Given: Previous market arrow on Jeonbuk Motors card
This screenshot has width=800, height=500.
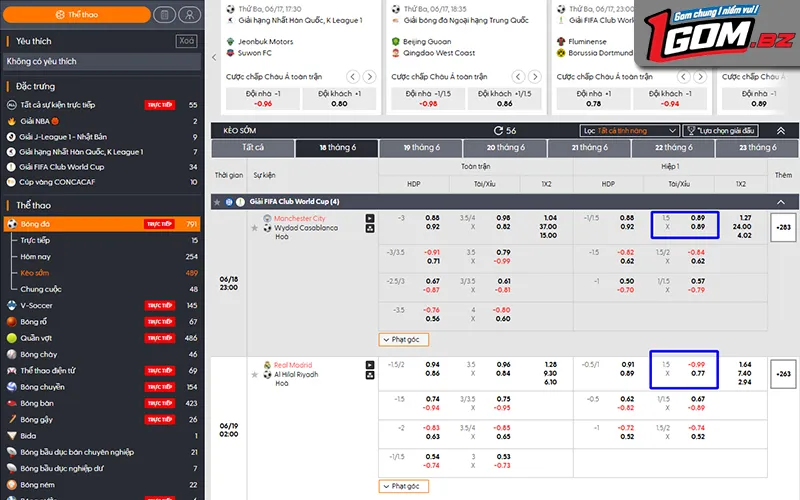Looking at the screenshot, I should click(353, 77).
